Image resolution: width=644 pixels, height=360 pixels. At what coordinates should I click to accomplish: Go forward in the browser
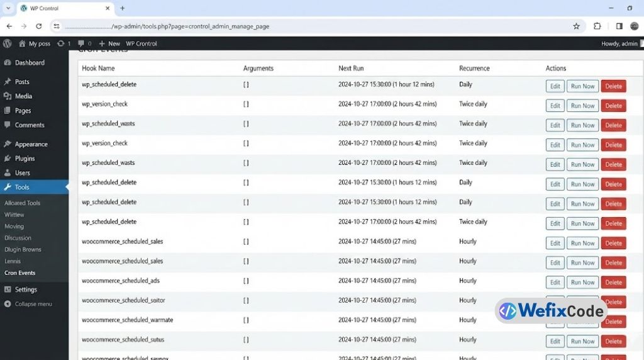click(x=24, y=26)
